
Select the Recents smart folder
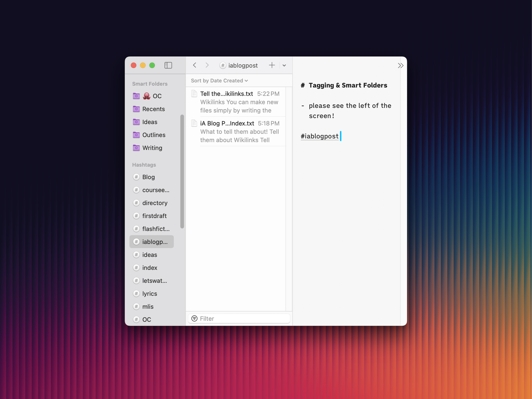(153, 109)
